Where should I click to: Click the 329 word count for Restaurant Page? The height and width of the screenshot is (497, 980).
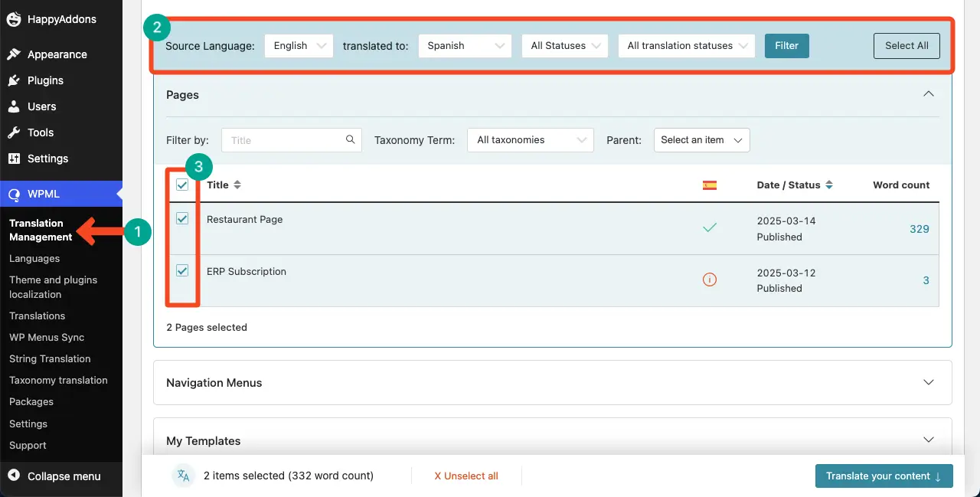[x=920, y=228]
